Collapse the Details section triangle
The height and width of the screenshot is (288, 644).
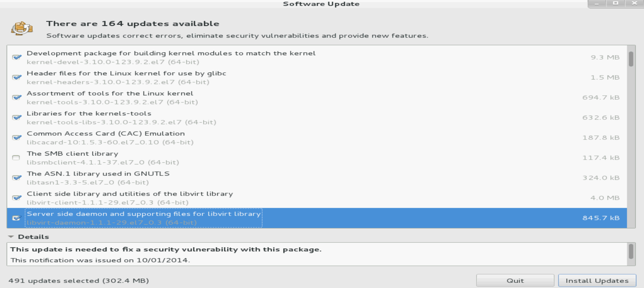point(11,237)
